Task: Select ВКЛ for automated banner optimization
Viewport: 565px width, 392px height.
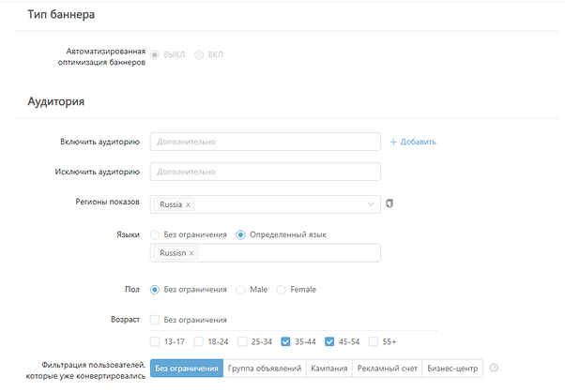Action: click(x=199, y=54)
